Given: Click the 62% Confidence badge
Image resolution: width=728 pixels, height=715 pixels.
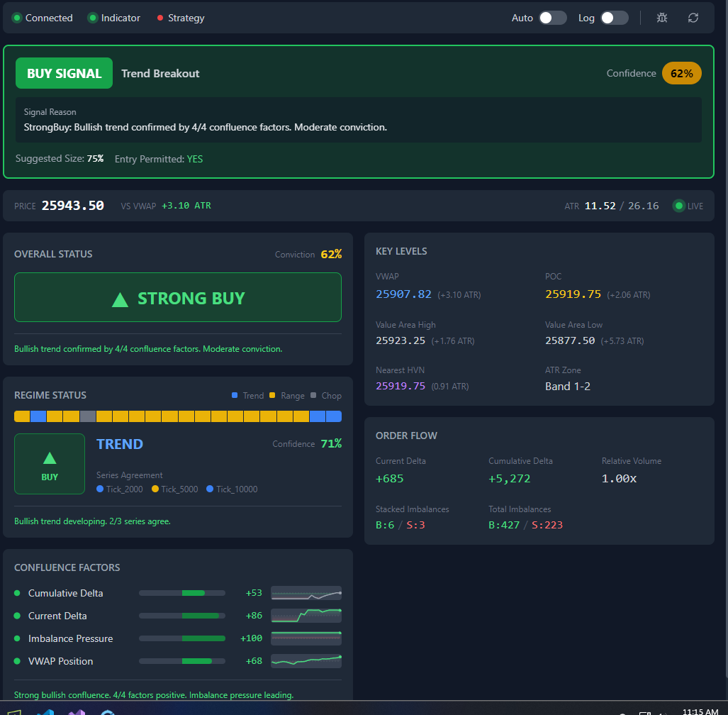Looking at the screenshot, I should [681, 73].
